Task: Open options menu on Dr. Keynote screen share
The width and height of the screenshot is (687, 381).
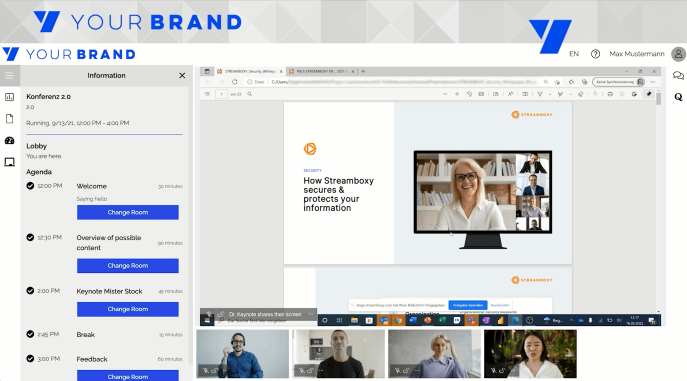Action: click(x=311, y=314)
